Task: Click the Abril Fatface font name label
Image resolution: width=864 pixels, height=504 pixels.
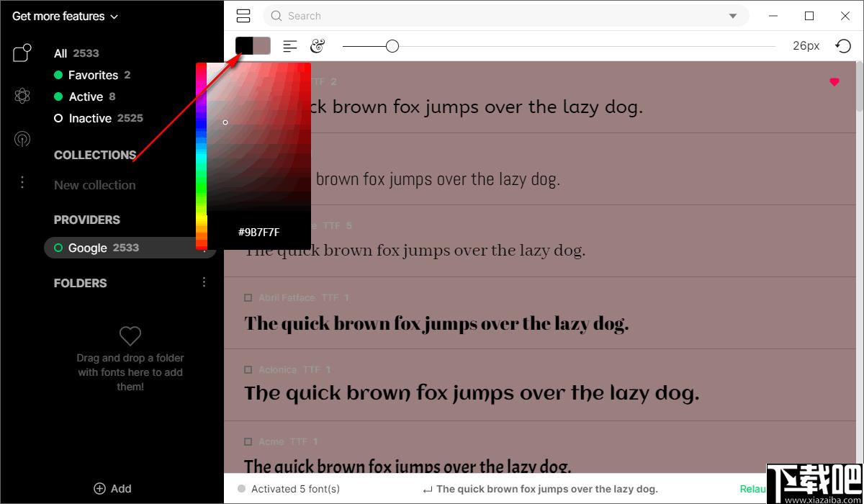Action: pyautogui.click(x=287, y=297)
